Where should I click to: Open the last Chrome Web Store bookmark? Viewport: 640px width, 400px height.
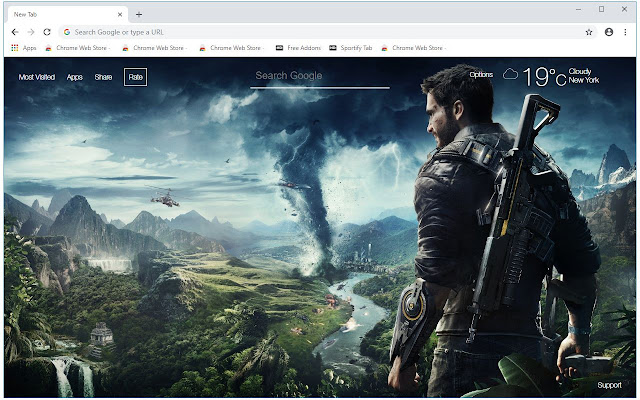pyautogui.click(x=414, y=48)
